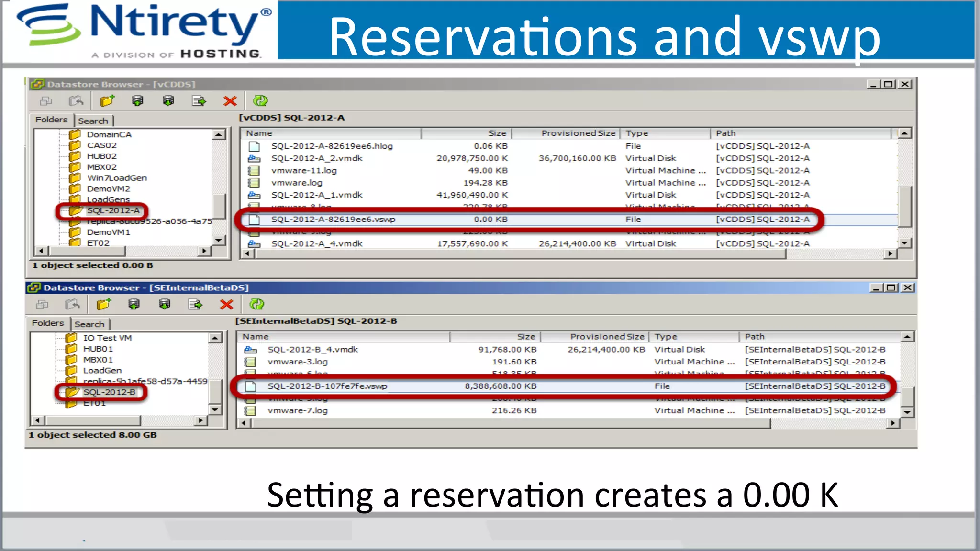Click red X delete icon in SEInternalBetaDS toolbar
This screenshot has width=980, height=551.
[x=226, y=304]
